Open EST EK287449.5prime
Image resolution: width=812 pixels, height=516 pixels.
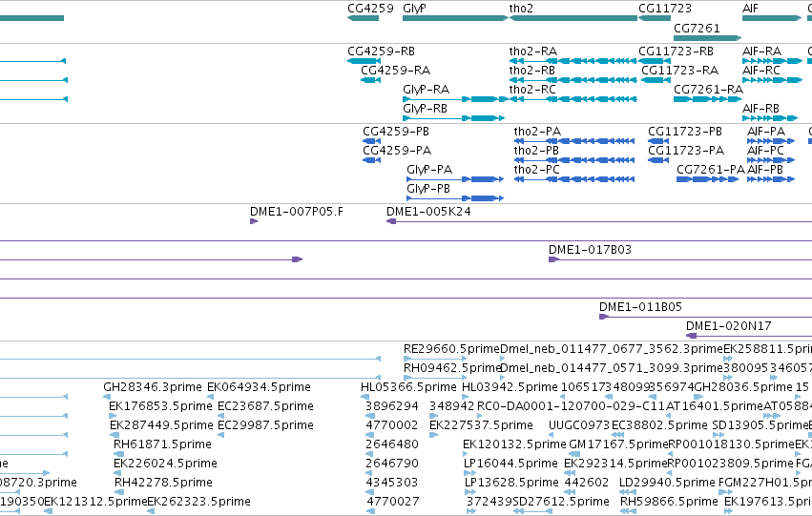[115, 435]
